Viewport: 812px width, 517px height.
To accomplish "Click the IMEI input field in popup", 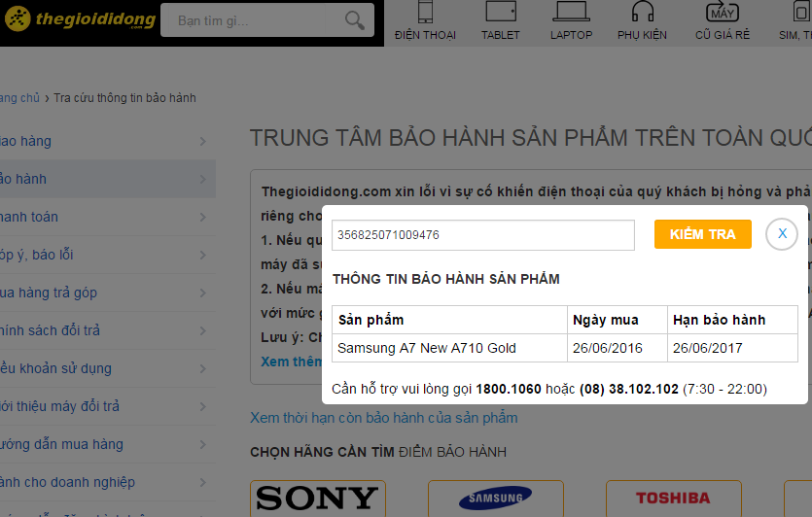I will 483,235.
